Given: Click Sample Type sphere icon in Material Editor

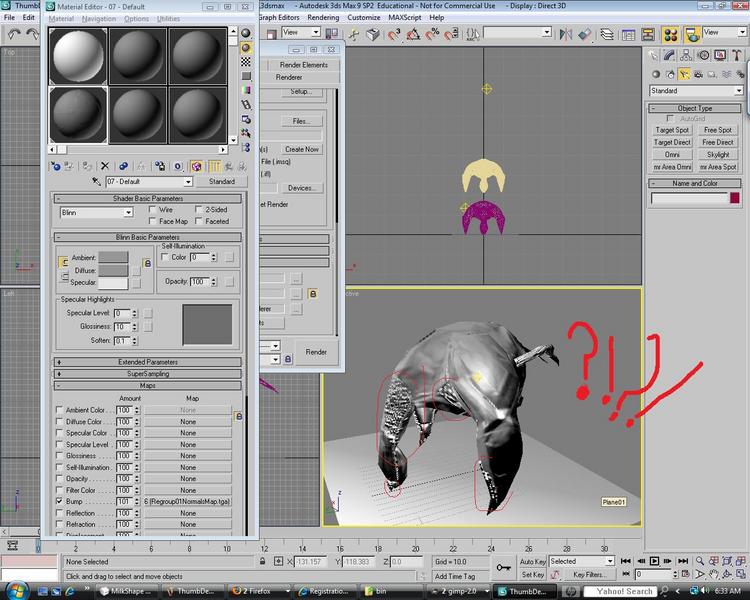Looking at the screenshot, I should [x=246, y=33].
